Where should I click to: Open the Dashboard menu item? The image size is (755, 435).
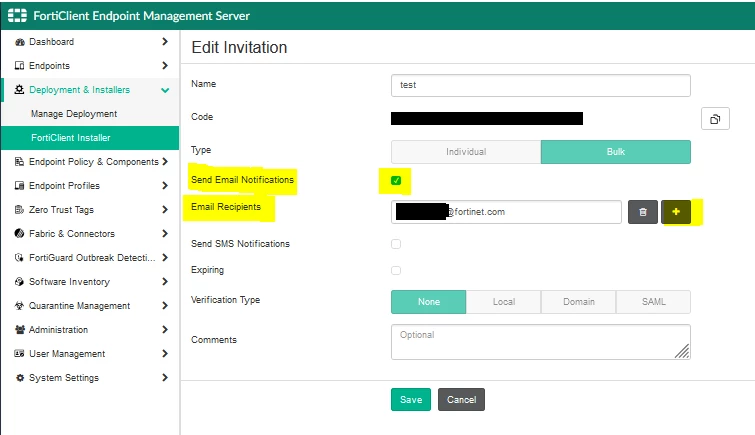coord(90,42)
